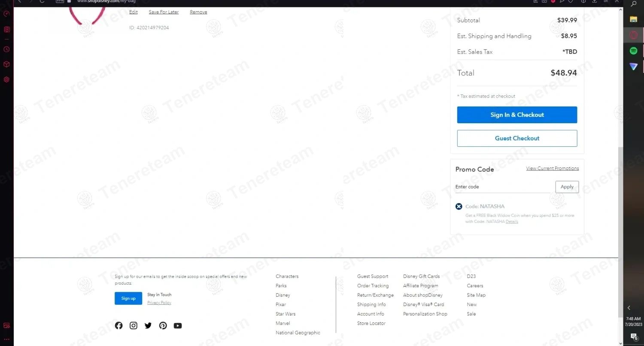
Task: Open GX Control speedometer in sidebar
Action: [x=6, y=13]
